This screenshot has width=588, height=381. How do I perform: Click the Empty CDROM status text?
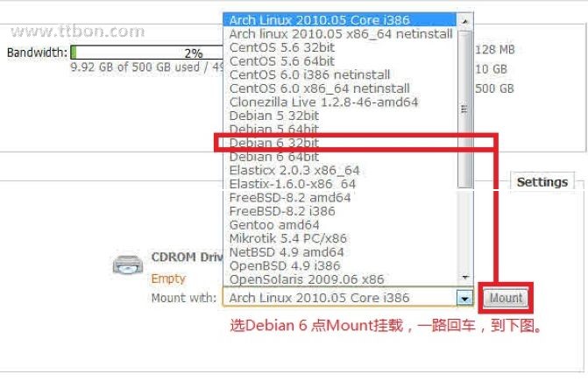tap(168, 279)
